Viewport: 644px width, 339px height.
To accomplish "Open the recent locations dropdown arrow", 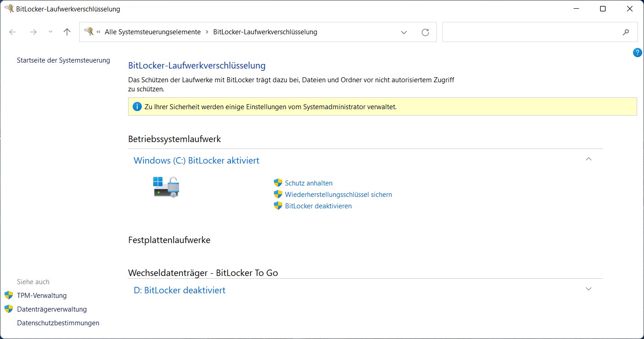I will 50,32.
